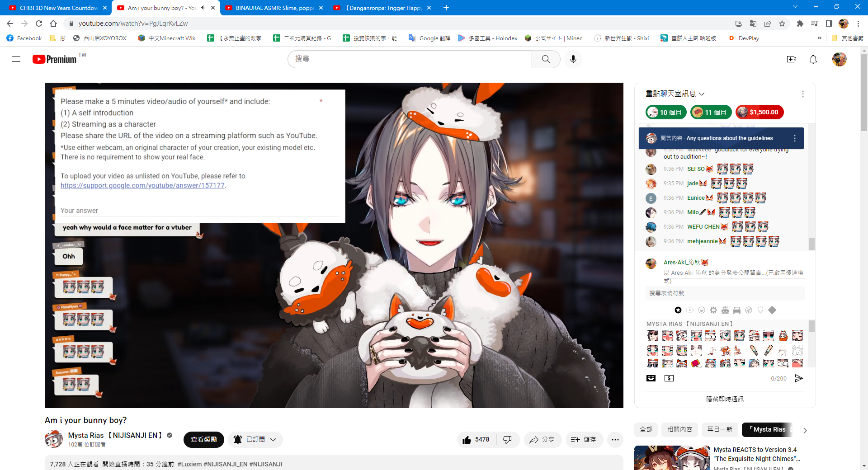Viewport: 868px width, 470px height.
Task: Like the video with thumbs up
Action: click(476, 440)
